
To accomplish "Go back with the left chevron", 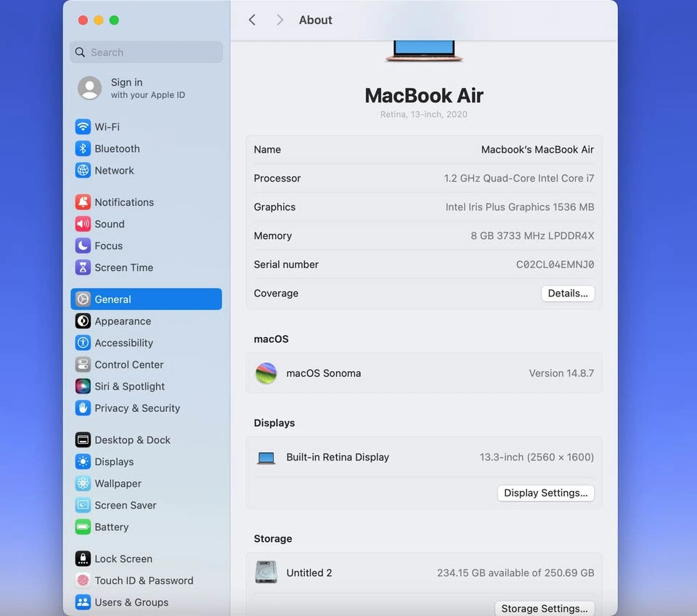I will tap(252, 20).
